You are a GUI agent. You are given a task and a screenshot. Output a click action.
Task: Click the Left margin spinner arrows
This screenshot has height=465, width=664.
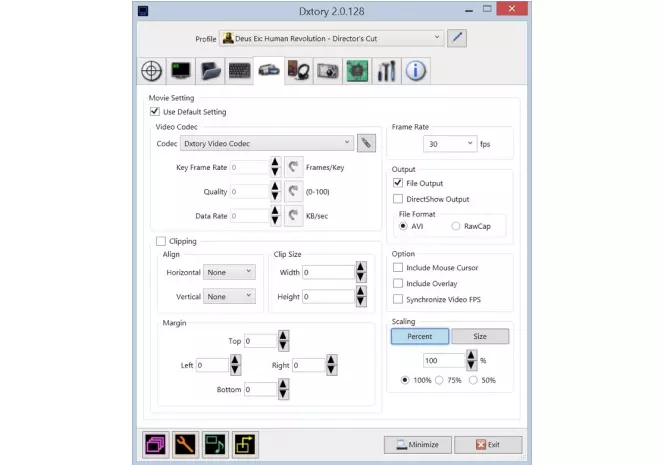pos(235,365)
